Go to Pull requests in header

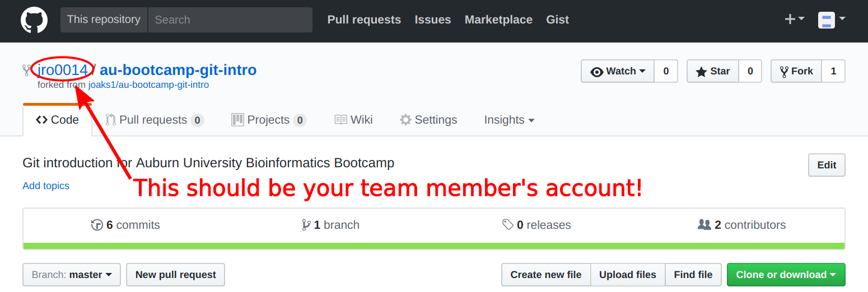(364, 20)
